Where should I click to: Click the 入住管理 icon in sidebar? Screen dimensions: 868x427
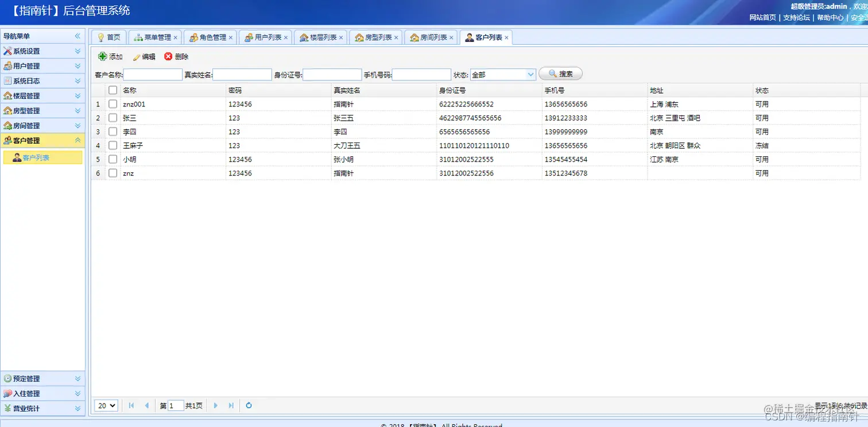[7, 394]
